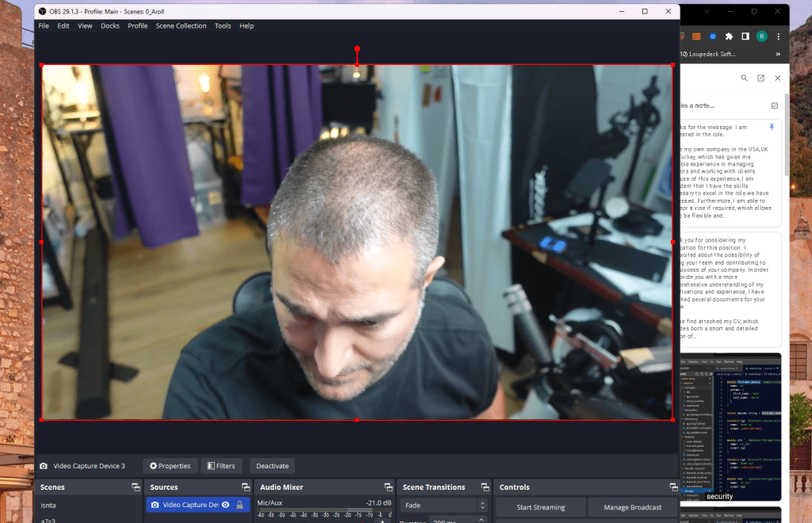This screenshot has height=523, width=812.
Task: Open the Edit menu in OBS
Action: (63, 26)
